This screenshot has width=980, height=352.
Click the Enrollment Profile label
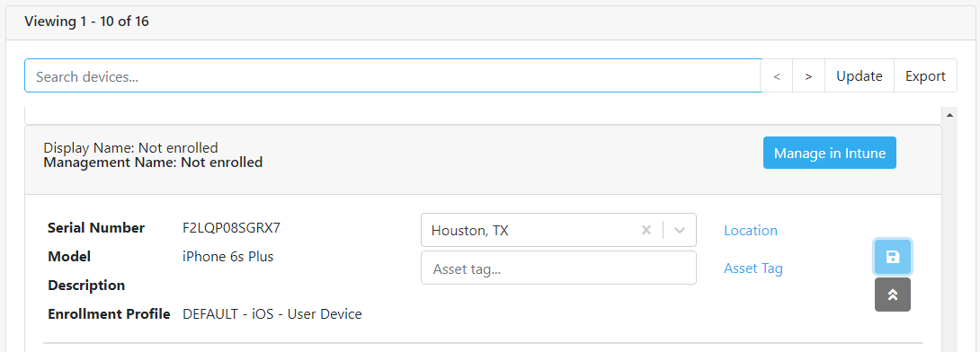click(x=110, y=314)
